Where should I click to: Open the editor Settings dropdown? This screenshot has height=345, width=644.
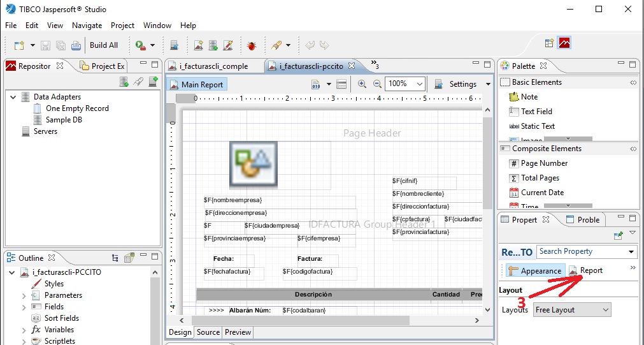[488, 84]
